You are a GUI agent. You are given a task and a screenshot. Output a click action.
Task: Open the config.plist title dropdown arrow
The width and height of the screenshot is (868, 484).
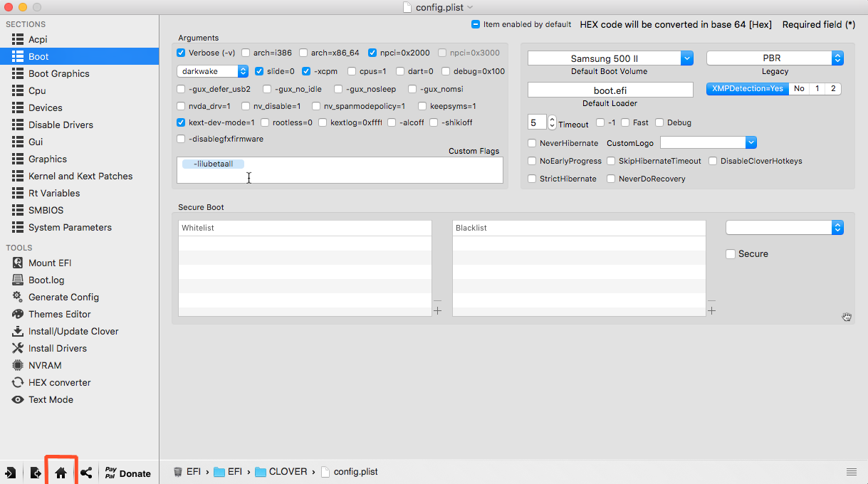coord(471,7)
